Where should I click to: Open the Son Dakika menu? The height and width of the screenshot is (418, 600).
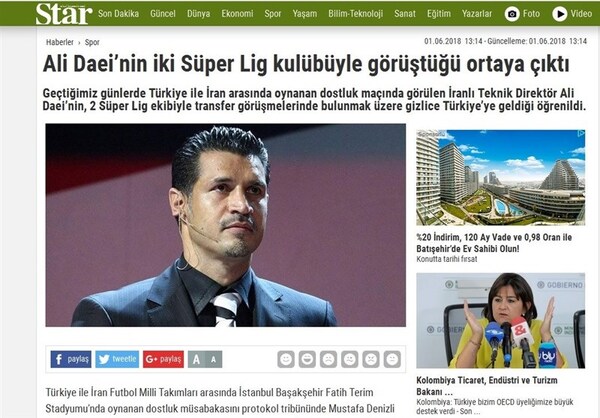pyautogui.click(x=118, y=14)
